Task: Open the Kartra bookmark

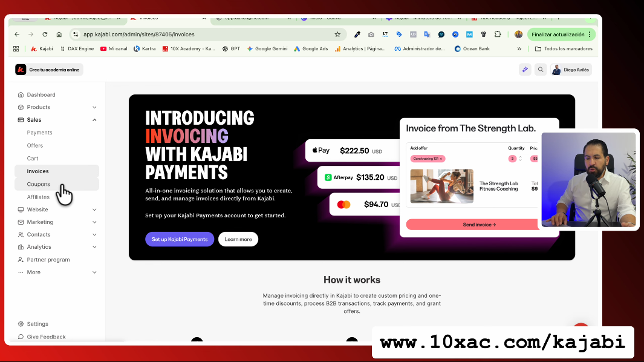Action: point(145,48)
